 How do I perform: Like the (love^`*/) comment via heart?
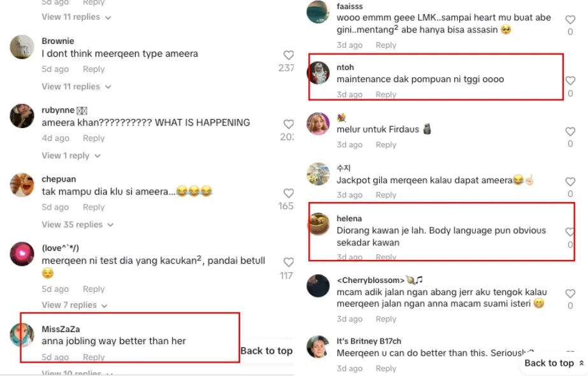tap(289, 263)
